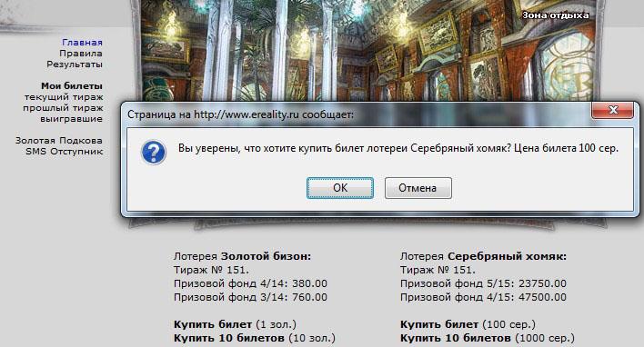Open the выигравшие list
The height and width of the screenshot is (347, 644).
(x=71, y=119)
